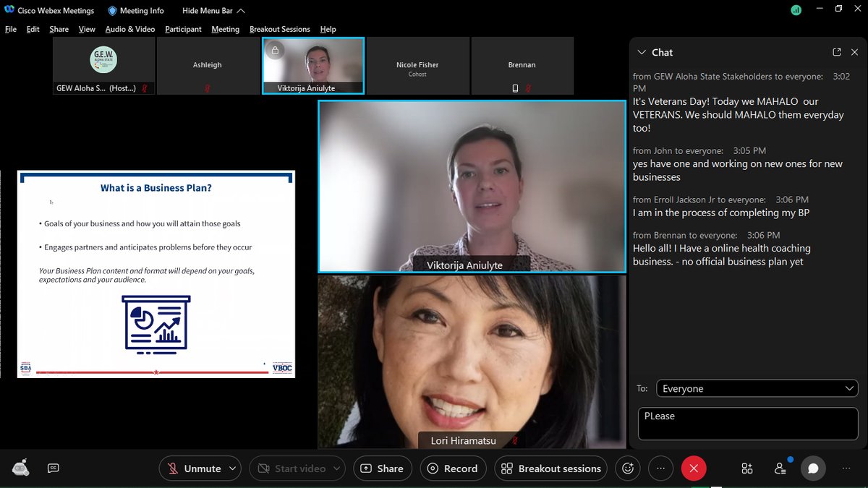Select Ashleigh's participant thumbnail

208,66
